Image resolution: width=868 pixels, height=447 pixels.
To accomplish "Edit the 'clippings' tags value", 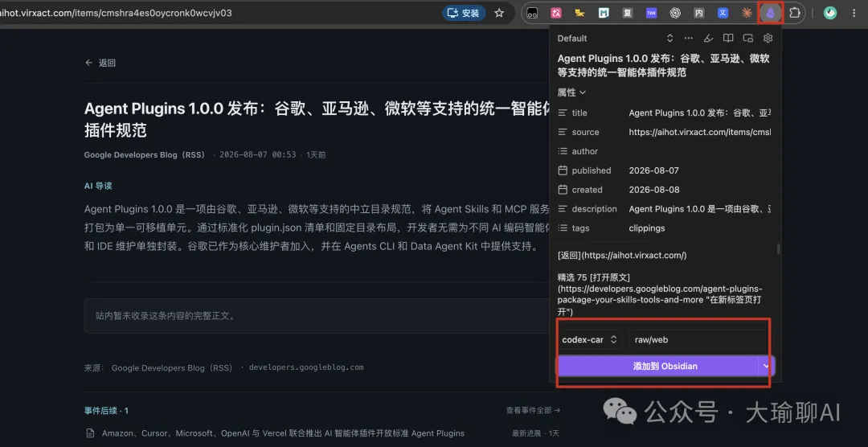I will point(700,228).
